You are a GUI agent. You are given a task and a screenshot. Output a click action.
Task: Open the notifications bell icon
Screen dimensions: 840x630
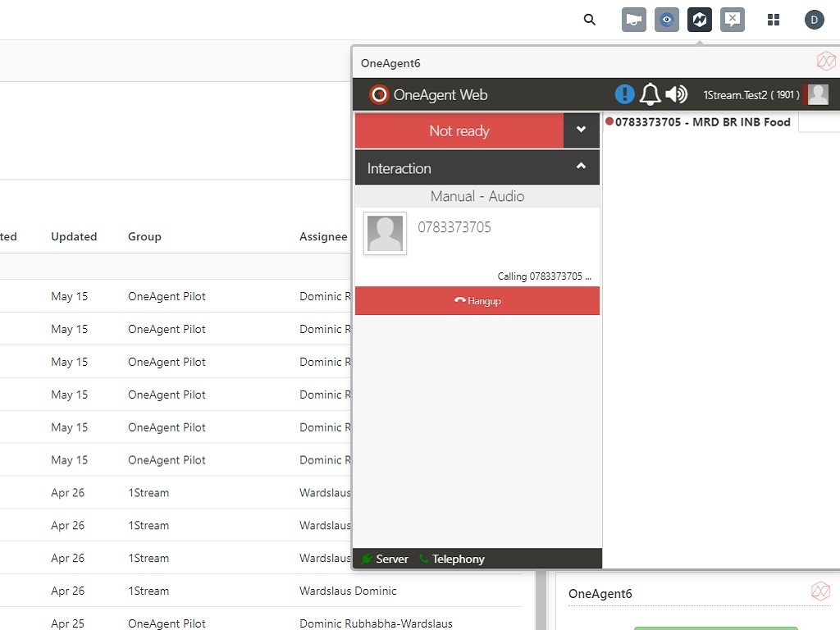(650, 94)
